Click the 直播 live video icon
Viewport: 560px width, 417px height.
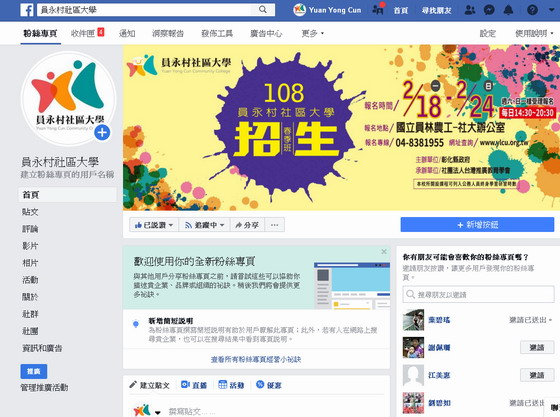tap(185, 385)
